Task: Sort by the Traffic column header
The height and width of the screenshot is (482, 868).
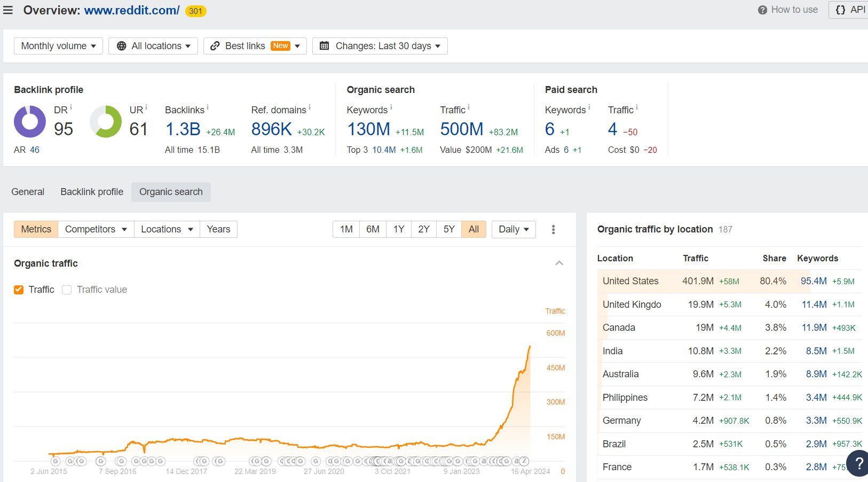Action: (x=696, y=258)
